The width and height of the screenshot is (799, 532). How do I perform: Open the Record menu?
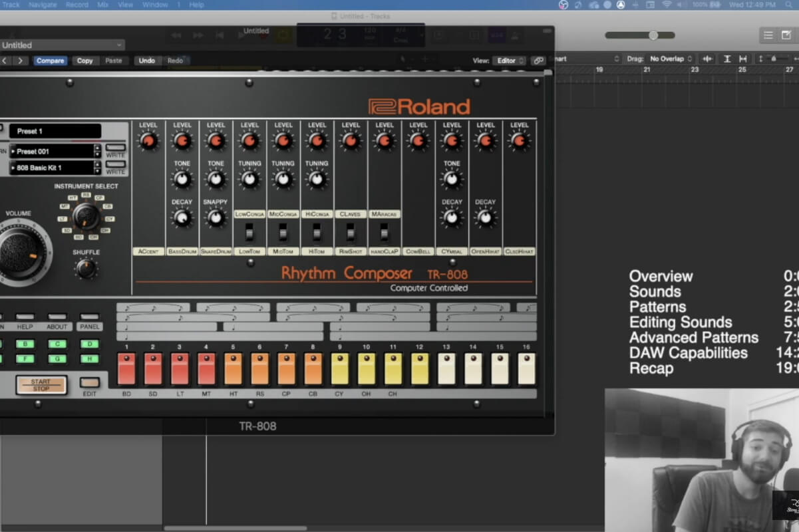(77, 5)
